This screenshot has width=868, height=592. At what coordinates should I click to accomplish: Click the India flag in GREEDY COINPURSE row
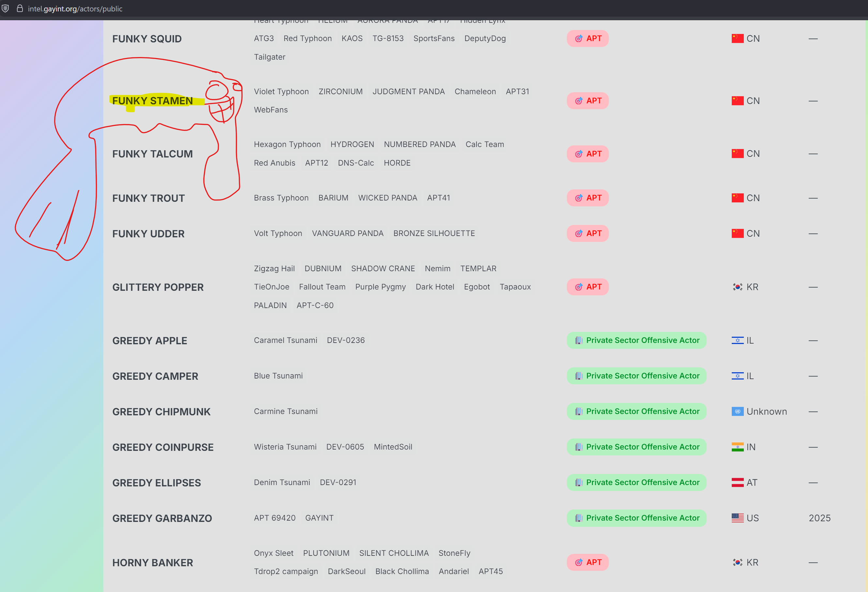point(737,447)
